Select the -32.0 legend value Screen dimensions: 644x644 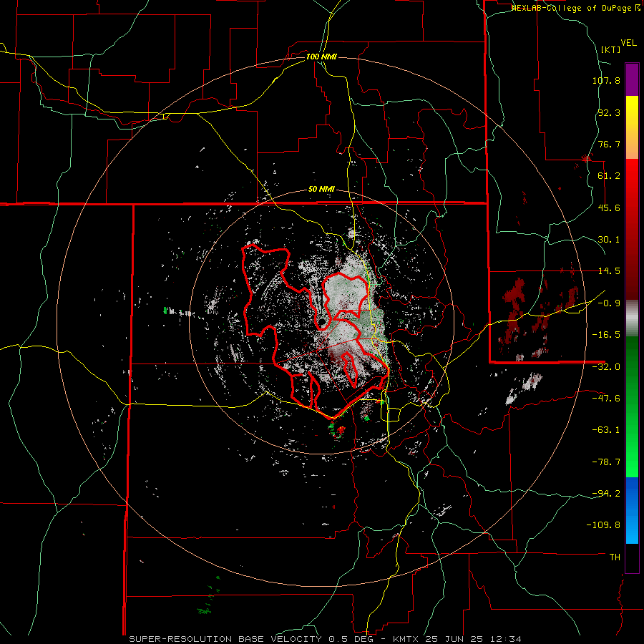606,367
